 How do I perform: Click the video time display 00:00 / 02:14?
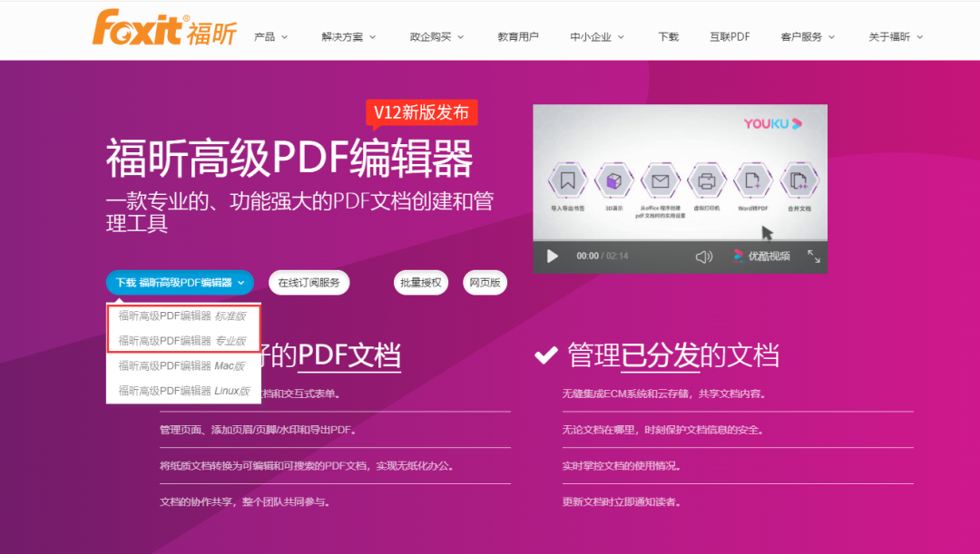point(602,256)
